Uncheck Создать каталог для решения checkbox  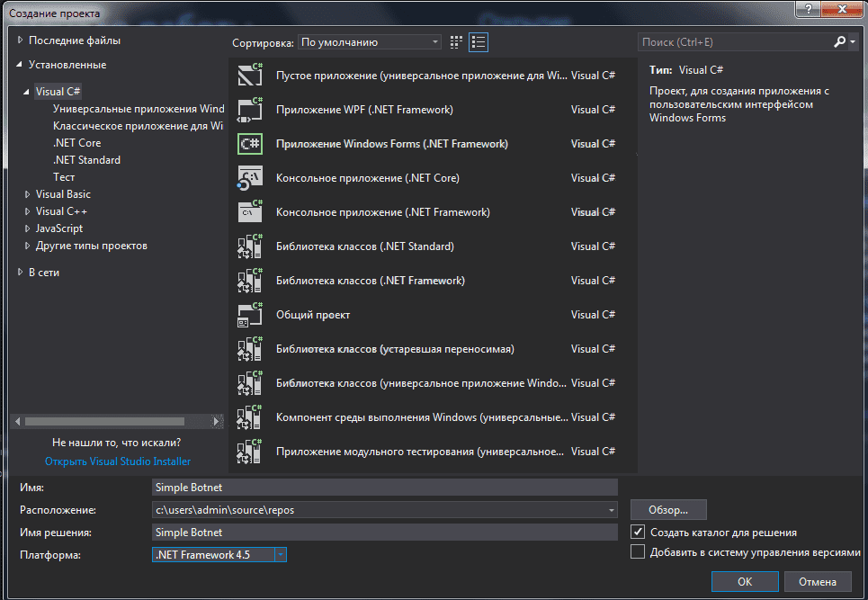point(638,533)
